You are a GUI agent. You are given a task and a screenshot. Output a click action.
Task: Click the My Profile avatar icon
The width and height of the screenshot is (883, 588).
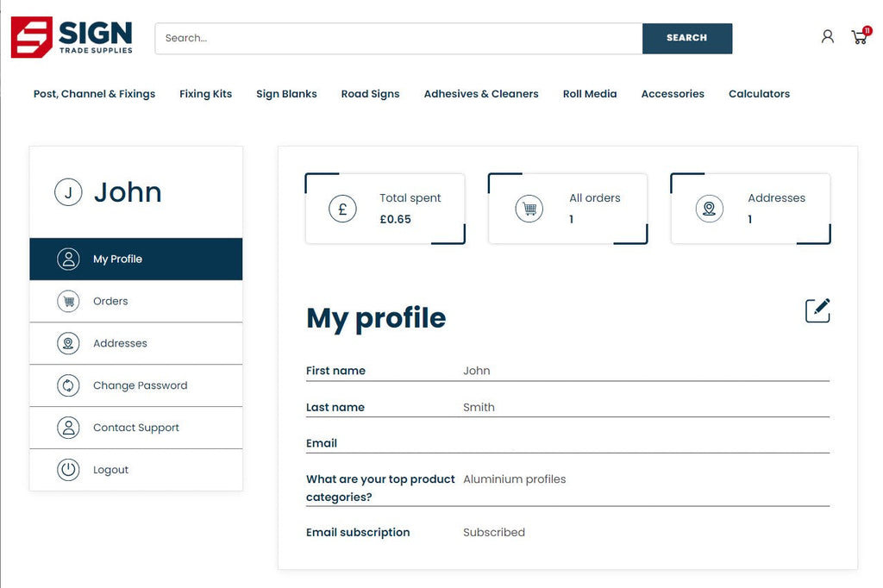tap(68, 259)
